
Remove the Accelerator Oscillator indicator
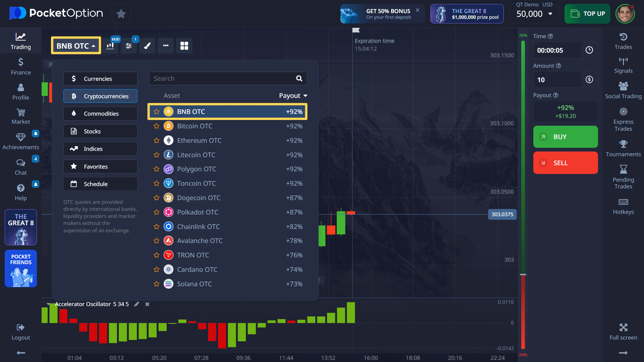(x=147, y=304)
